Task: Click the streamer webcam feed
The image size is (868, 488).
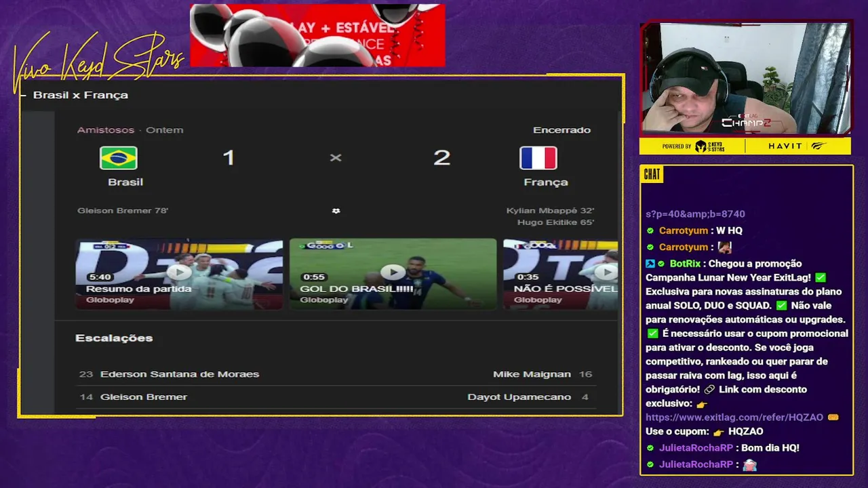Action: [745, 79]
